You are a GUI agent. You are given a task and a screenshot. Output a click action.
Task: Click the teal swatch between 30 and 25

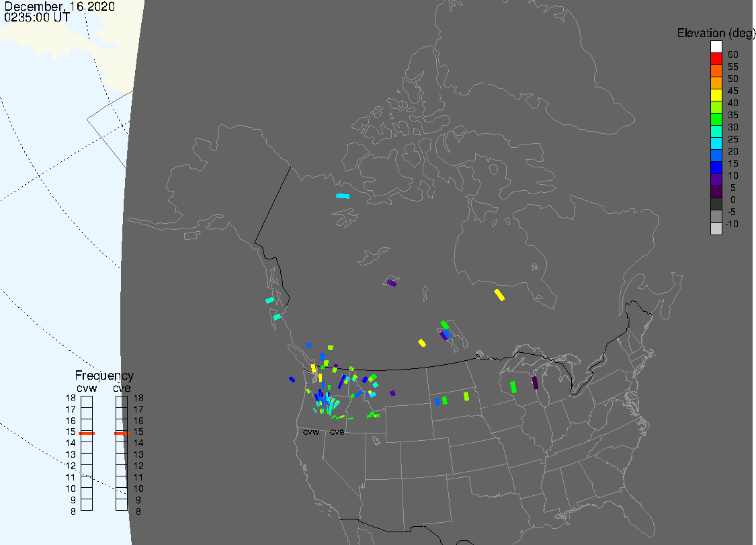pos(716,131)
